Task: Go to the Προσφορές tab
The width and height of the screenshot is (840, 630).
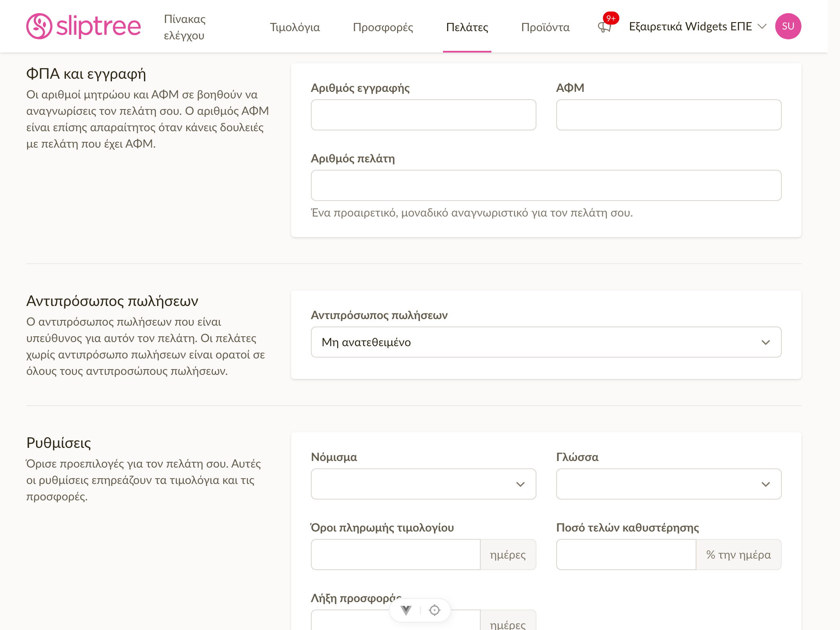Action: click(383, 27)
